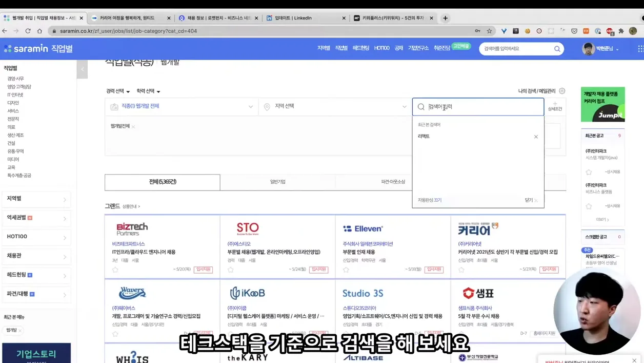Open the Pocket extension icon
Viewport: 644px width, 363px height.
(574, 31)
